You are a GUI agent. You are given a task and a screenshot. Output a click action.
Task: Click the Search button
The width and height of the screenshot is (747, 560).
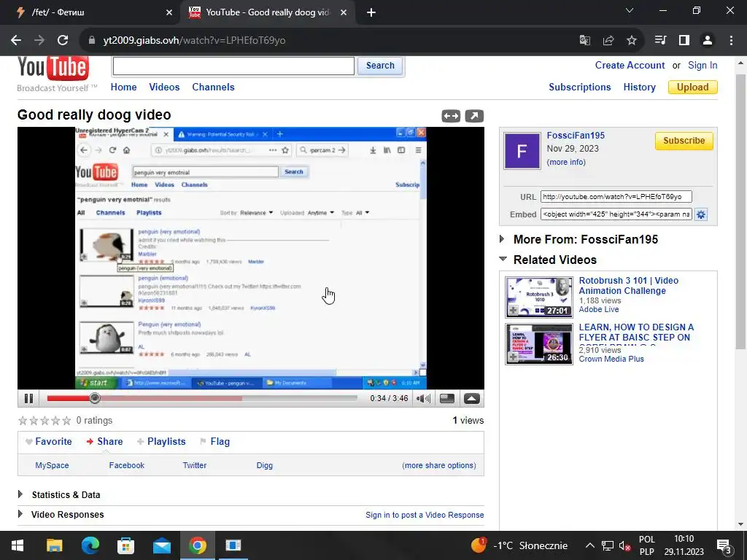(379, 66)
